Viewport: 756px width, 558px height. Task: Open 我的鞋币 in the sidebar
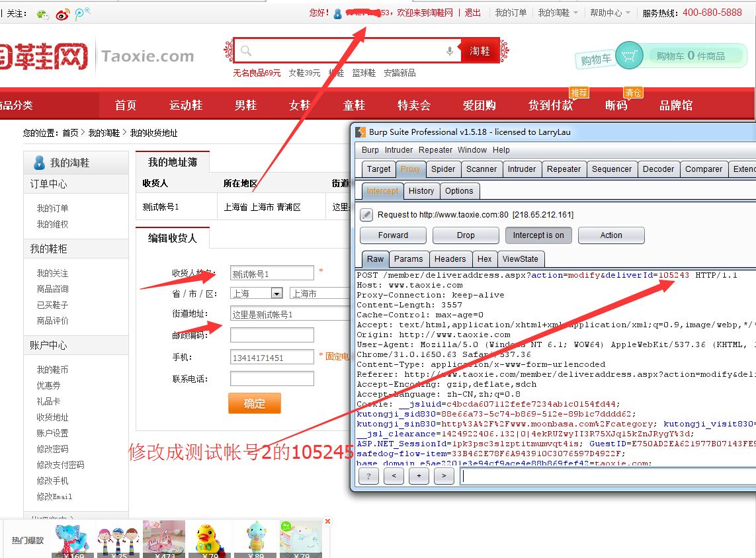[52, 370]
